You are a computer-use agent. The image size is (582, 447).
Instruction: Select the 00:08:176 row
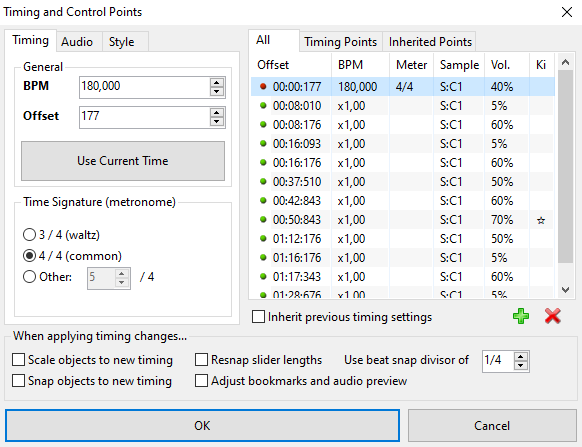click(x=403, y=125)
